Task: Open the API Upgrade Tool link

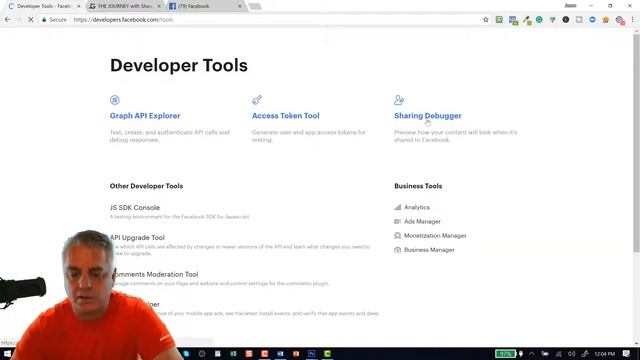Action: (x=138, y=238)
